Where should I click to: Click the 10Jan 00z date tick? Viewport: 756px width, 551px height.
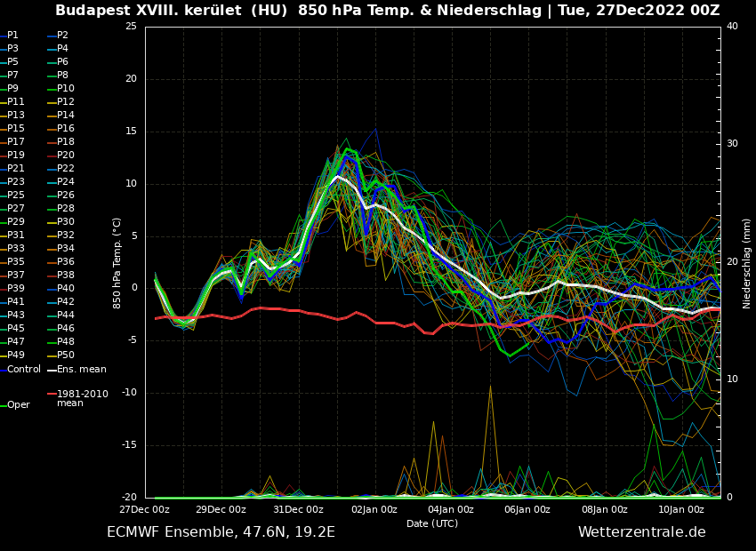point(681,509)
